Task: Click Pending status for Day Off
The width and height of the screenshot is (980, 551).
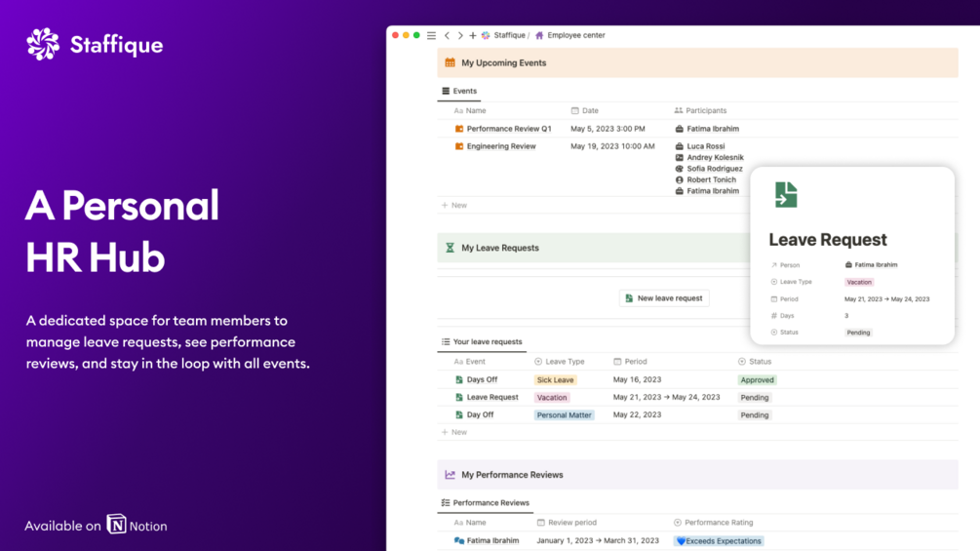Action: click(755, 414)
